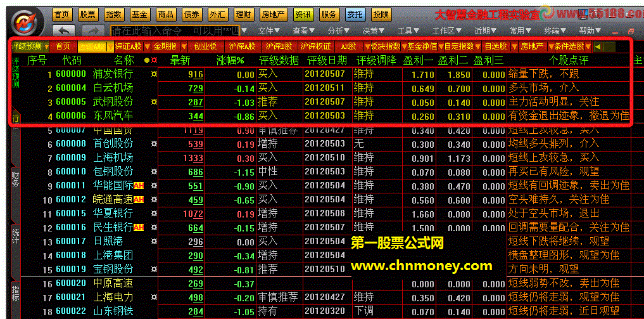644x319 pixels.
Task: Switch to the 沪深权证 tab
Action: 315,46
